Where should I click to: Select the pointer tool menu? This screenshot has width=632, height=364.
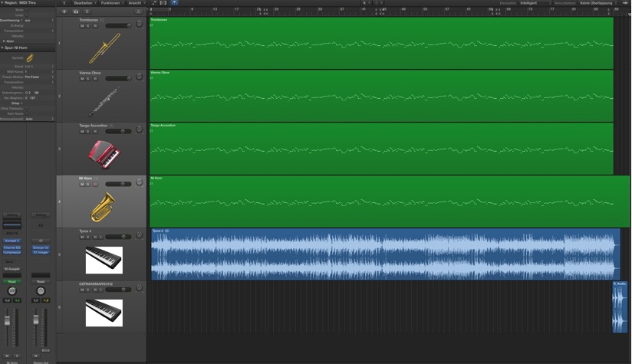365,3
